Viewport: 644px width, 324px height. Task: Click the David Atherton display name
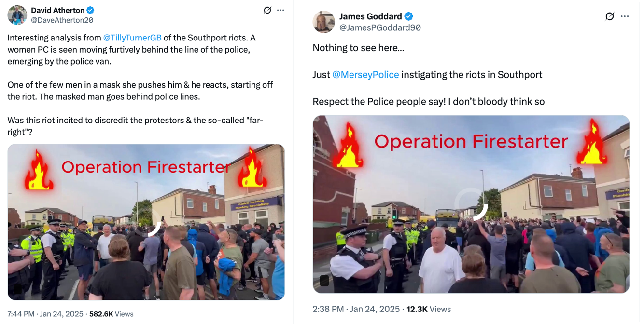(x=57, y=10)
